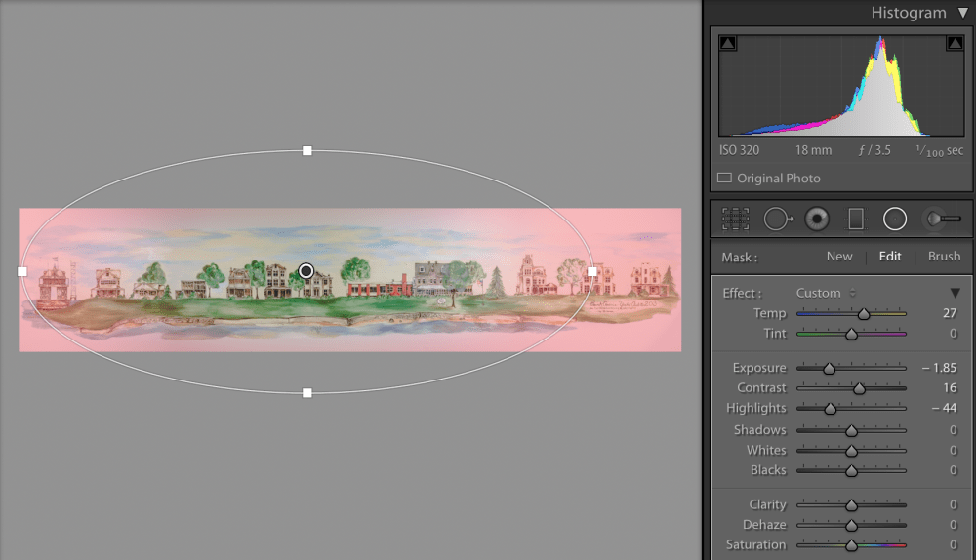Screen dimensions: 976x560
Task: Select the Spot Removal tool
Action: click(778, 219)
